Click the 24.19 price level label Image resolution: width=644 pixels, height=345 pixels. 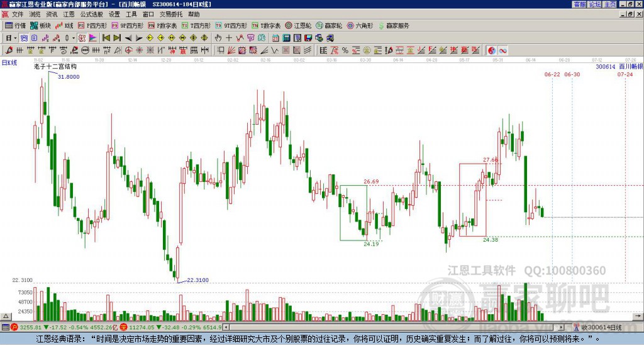click(371, 244)
